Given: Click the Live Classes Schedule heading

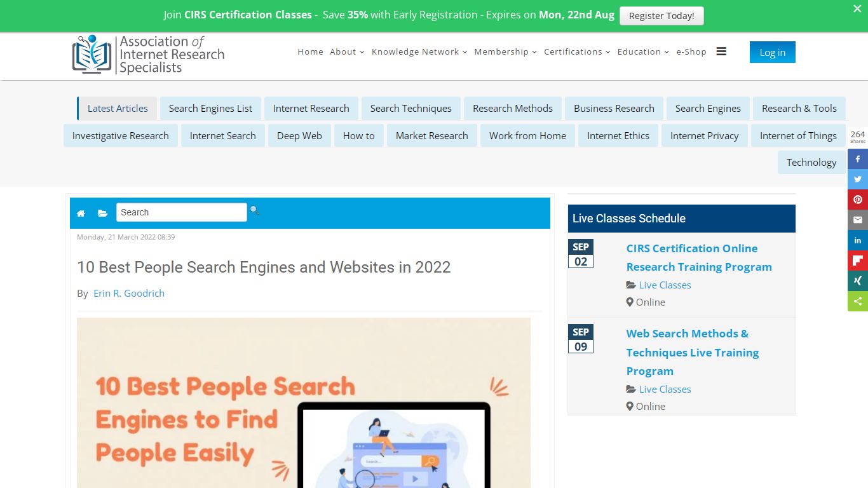Looking at the screenshot, I should (629, 219).
